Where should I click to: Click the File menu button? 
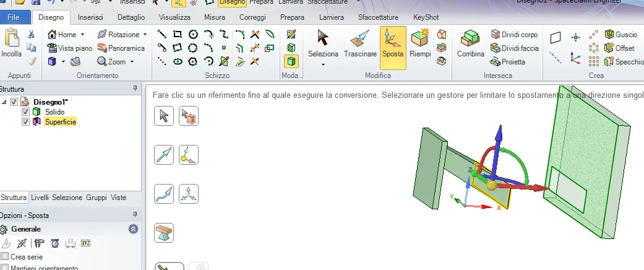tap(15, 17)
